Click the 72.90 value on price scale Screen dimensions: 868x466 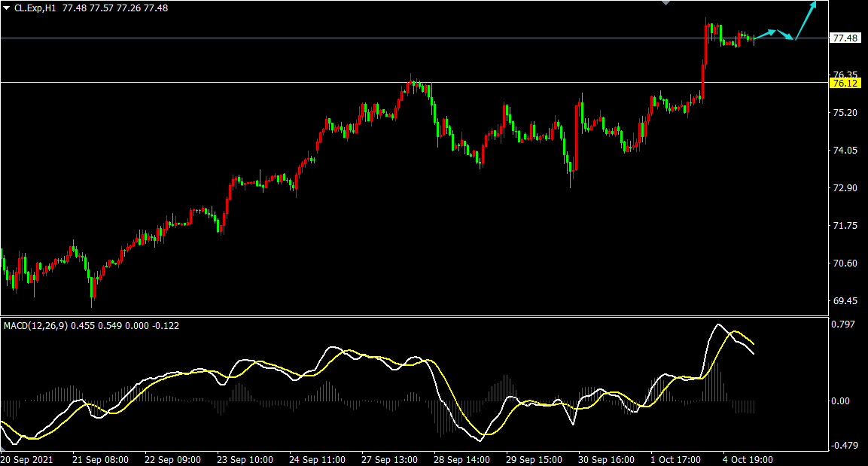coord(845,187)
